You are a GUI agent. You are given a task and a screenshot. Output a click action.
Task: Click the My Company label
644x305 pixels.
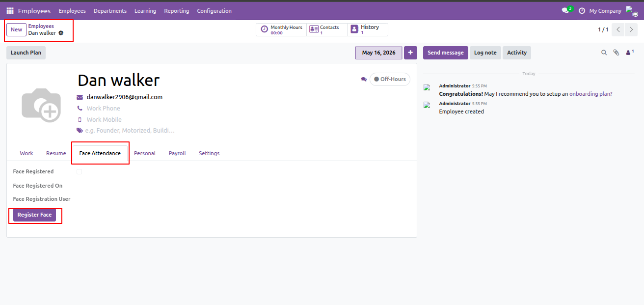[x=605, y=11]
